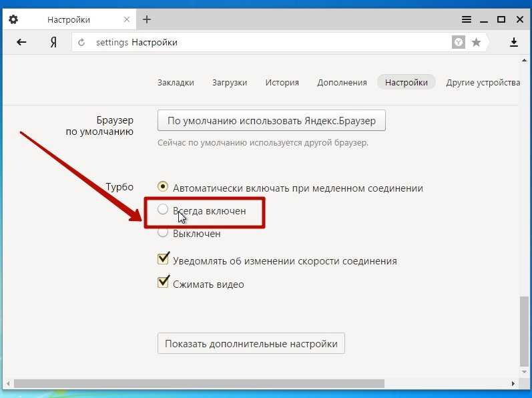Select the Всегда включен radio option
Viewport: 532px width, 398px height.
163,209
